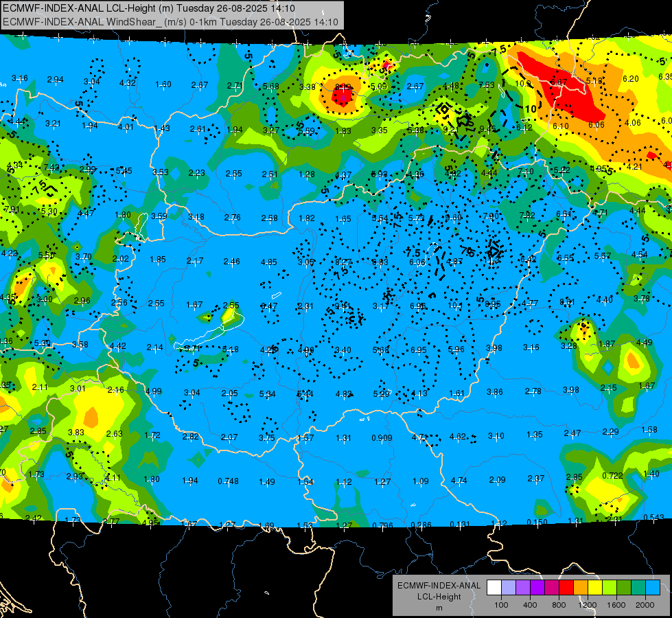Click the map value 6.20
Screen dimensions: 672x618
click(630, 78)
